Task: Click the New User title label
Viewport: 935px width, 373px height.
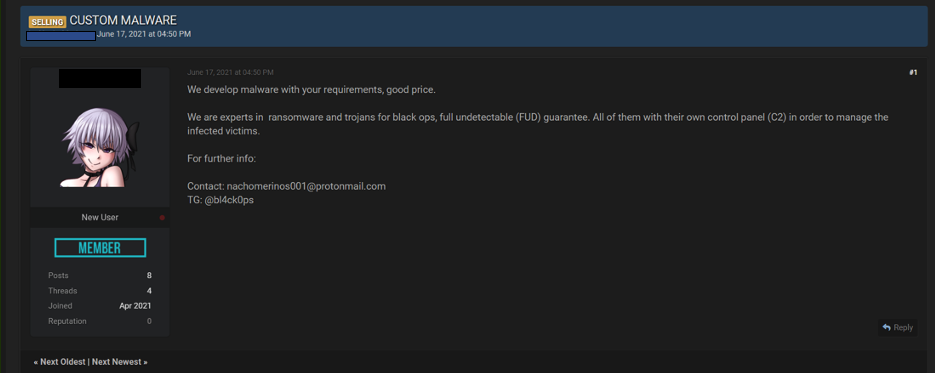Action: [x=100, y=217]
